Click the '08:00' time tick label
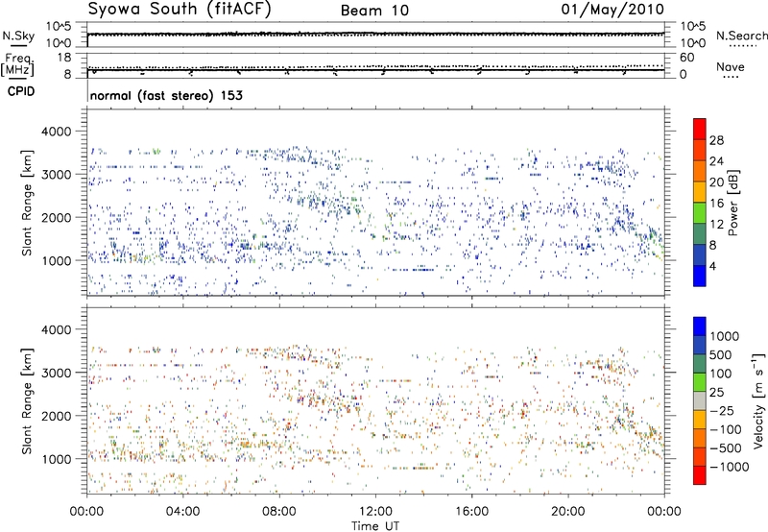This screenshot has height=532, width=768. tap(279, 512)
